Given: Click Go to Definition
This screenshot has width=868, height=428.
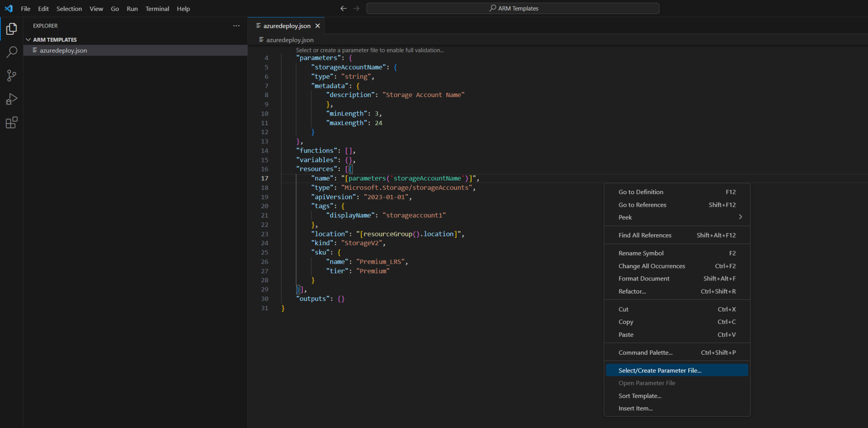Looking at the screenshot, I should coord(641,192).
